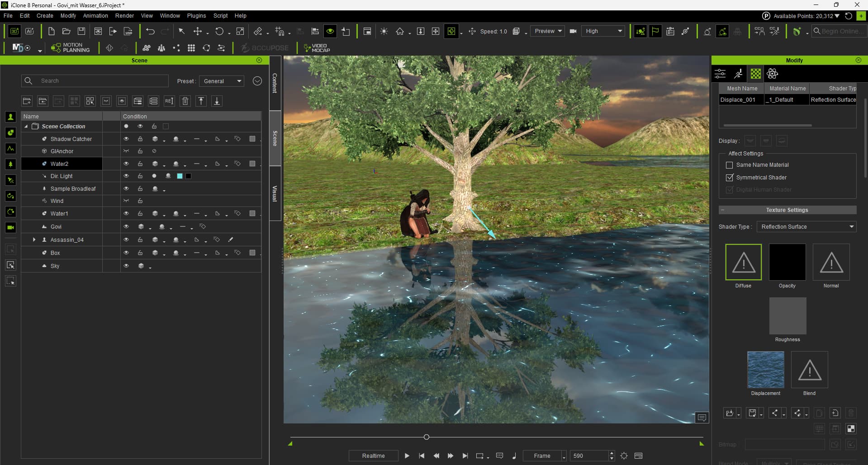Open the Motion Planning tool

[71, 47]
